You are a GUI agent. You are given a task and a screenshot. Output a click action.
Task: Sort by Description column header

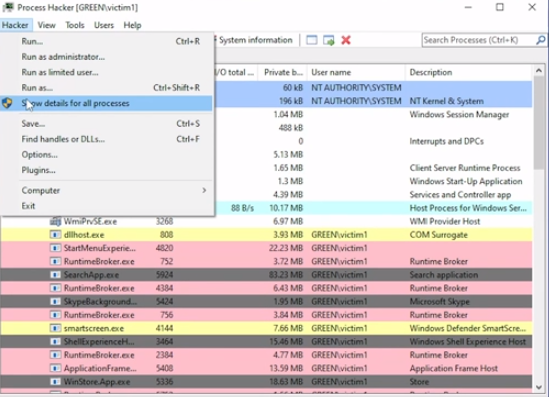(x=468, y=72)
